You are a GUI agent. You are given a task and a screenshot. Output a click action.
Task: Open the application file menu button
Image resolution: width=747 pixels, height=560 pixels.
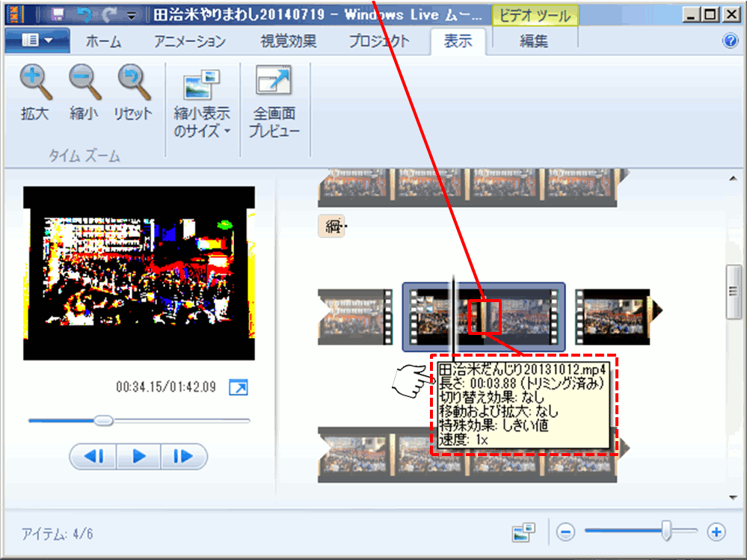pos(37,41)
